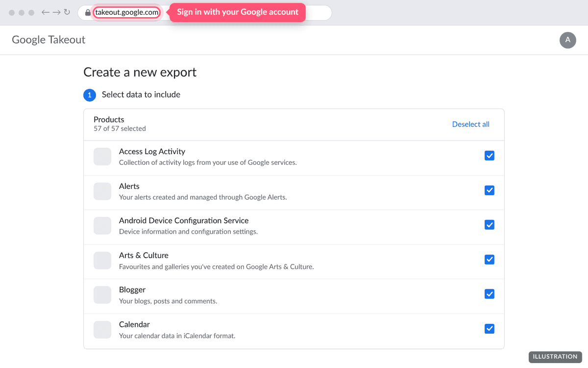Click Android Device Configuration Service title
Image resolution: width=588 pixels, height=368 pixels.
tap(184, 221)
